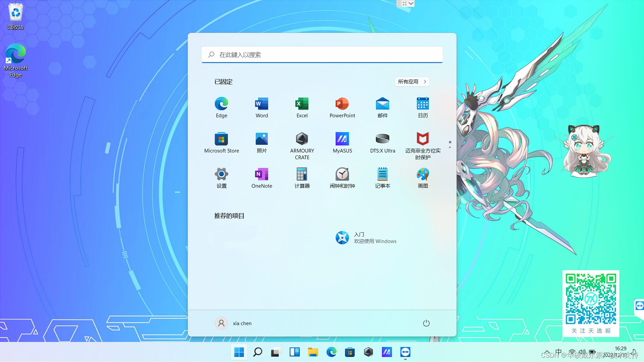Launch PowerPoint from pinned apps

[x=342, y=107]
